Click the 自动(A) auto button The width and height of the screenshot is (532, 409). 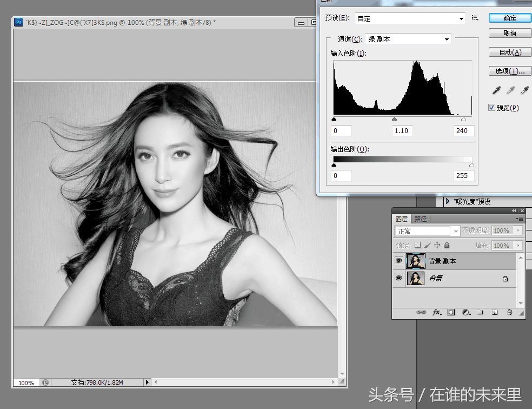click(510, 52)
